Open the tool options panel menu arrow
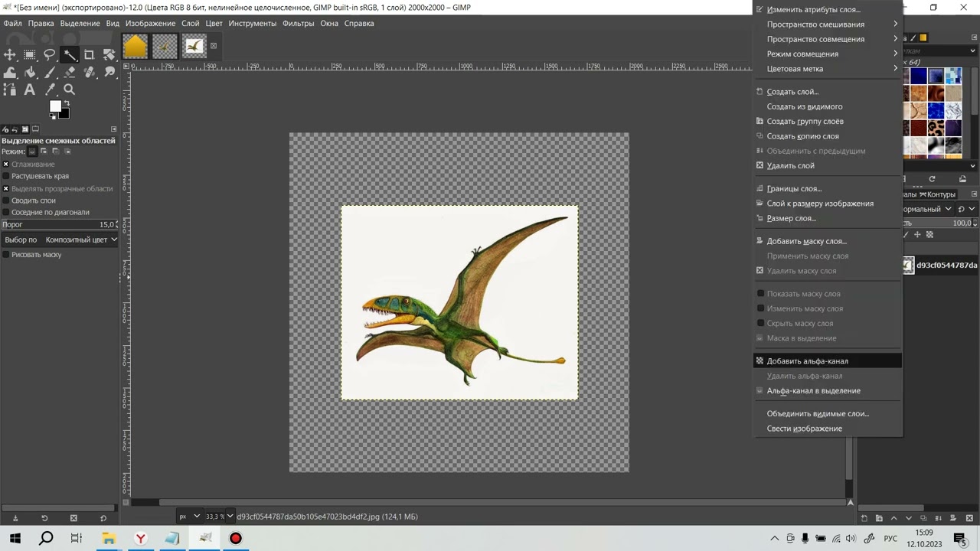The height and width of the screenshot is (551, 980). coord(114,129)
